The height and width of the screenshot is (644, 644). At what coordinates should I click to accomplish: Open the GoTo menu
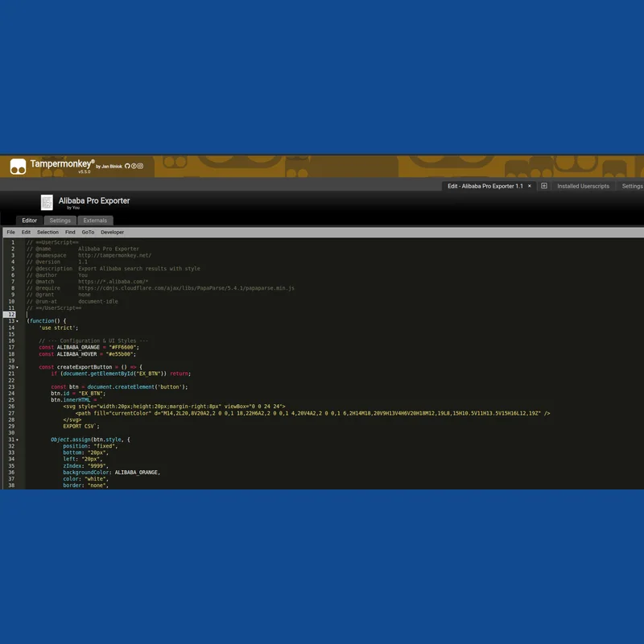[x=88, y=232]
